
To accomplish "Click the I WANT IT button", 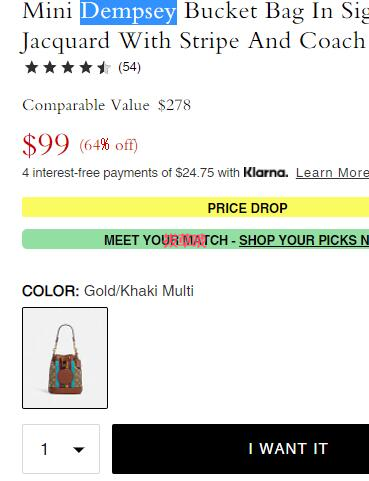I will [x=240, y=449].
